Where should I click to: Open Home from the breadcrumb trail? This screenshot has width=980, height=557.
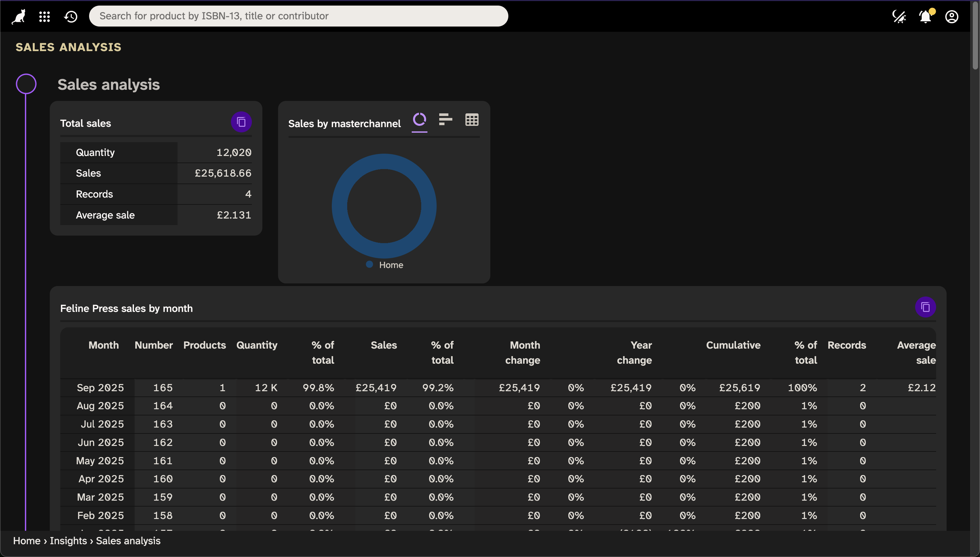point(27,541)
